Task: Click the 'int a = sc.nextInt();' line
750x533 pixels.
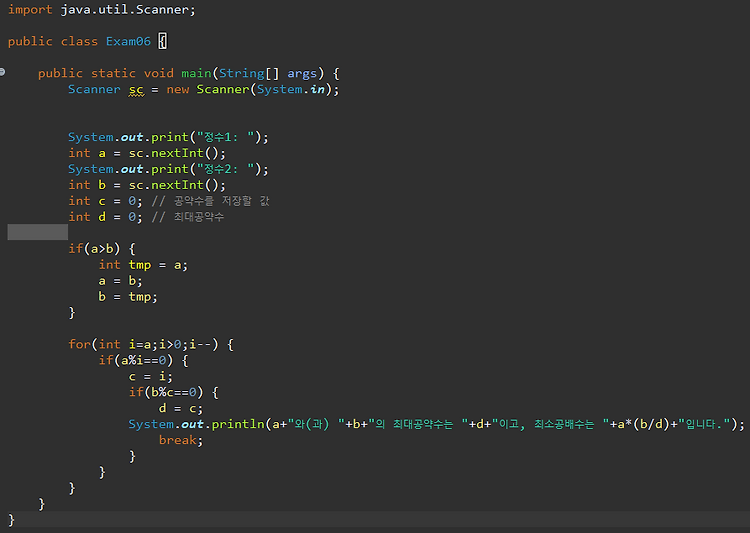Action: point(147,153)
